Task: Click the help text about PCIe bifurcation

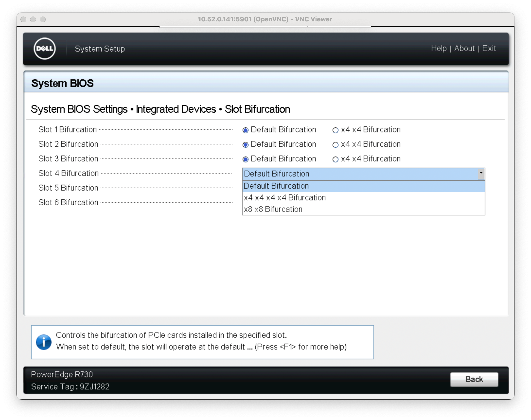Action: coord(201,341)
